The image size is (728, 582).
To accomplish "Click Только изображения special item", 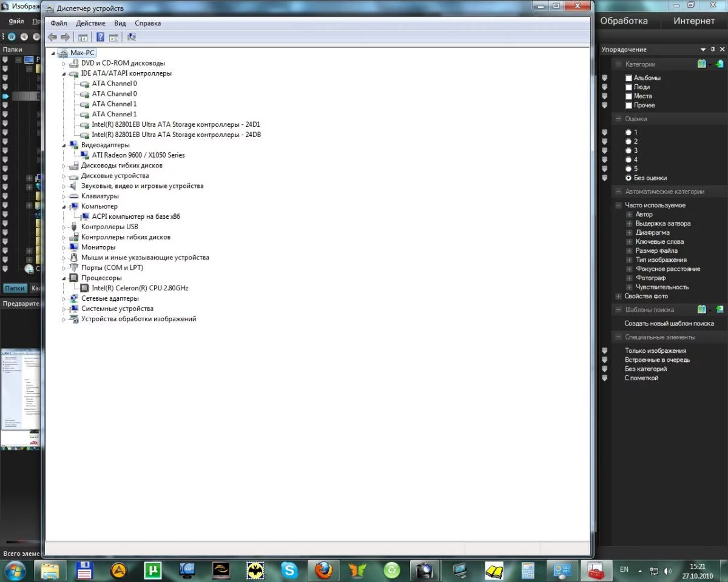I will point(655,351).
